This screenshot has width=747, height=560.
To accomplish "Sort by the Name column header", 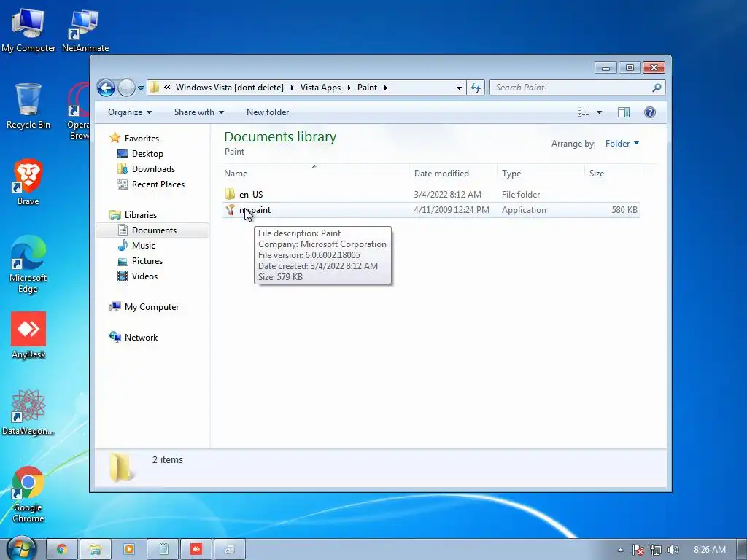I will (314, 174).
